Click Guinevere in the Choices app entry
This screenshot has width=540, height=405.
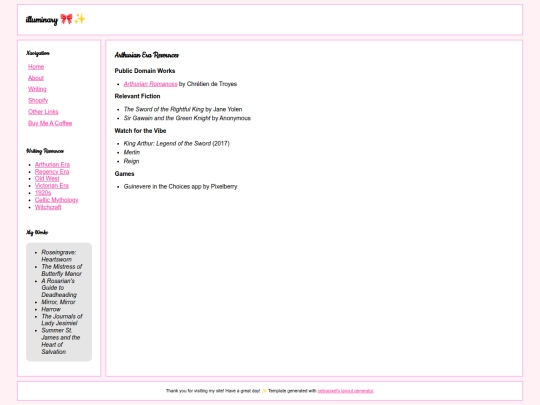click(180, 186)
